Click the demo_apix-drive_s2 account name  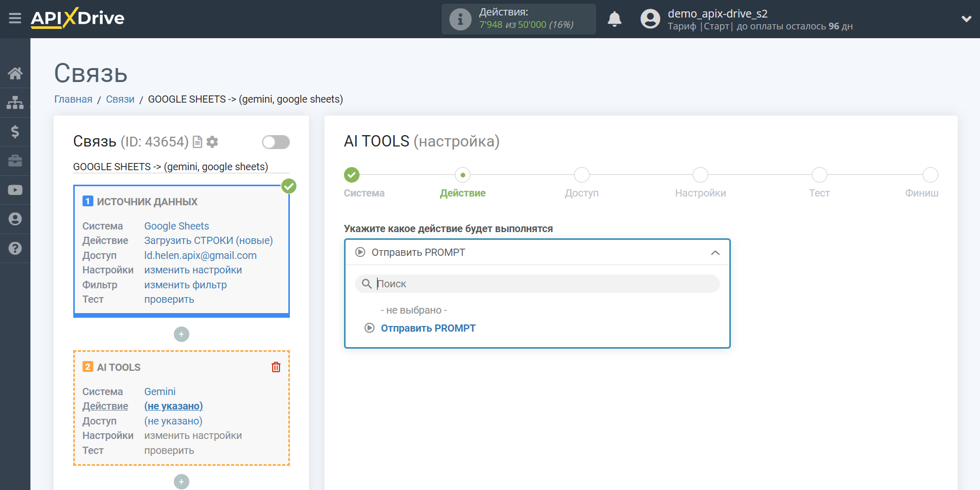[x=717, y=13]
